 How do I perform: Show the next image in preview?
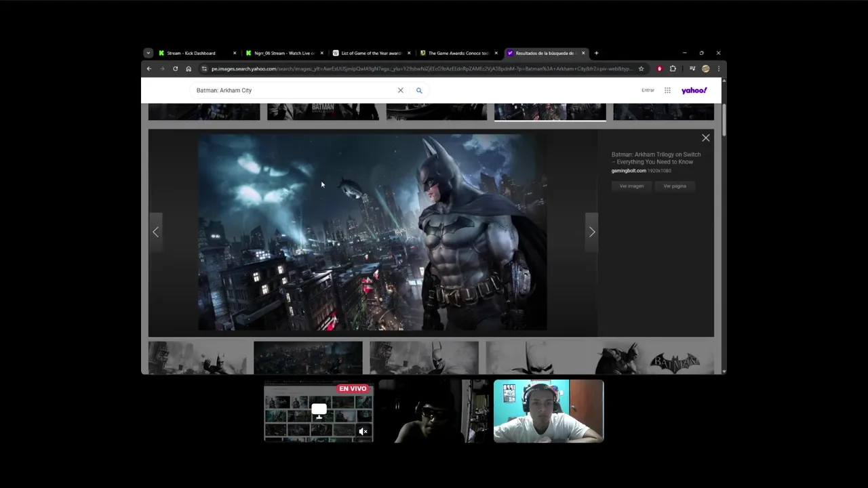pos(592,232)
